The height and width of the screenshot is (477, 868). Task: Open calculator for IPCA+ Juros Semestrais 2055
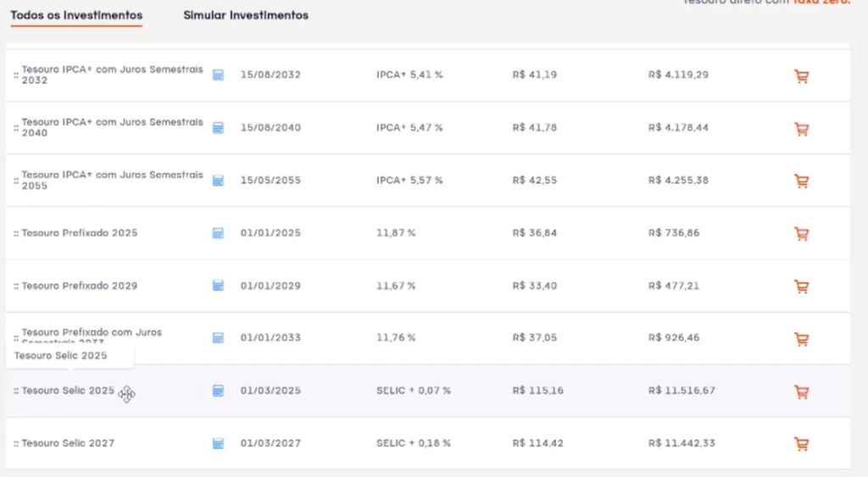point(218,180)
